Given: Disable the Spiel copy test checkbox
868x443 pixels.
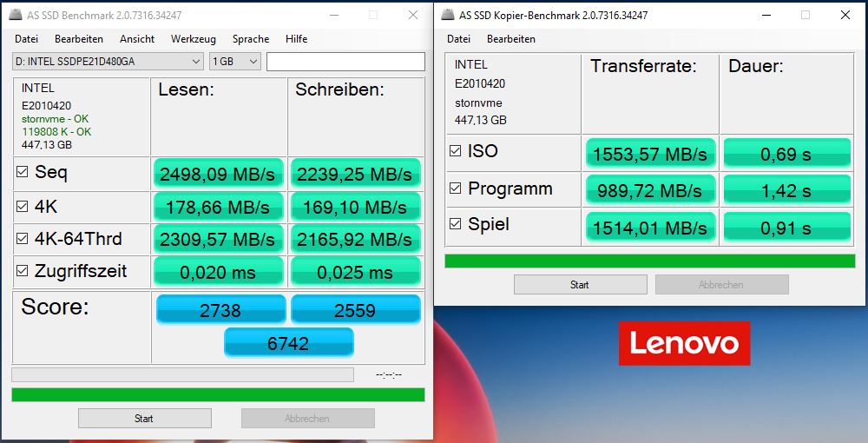Looking at the screenshot, I should (455, 224).
